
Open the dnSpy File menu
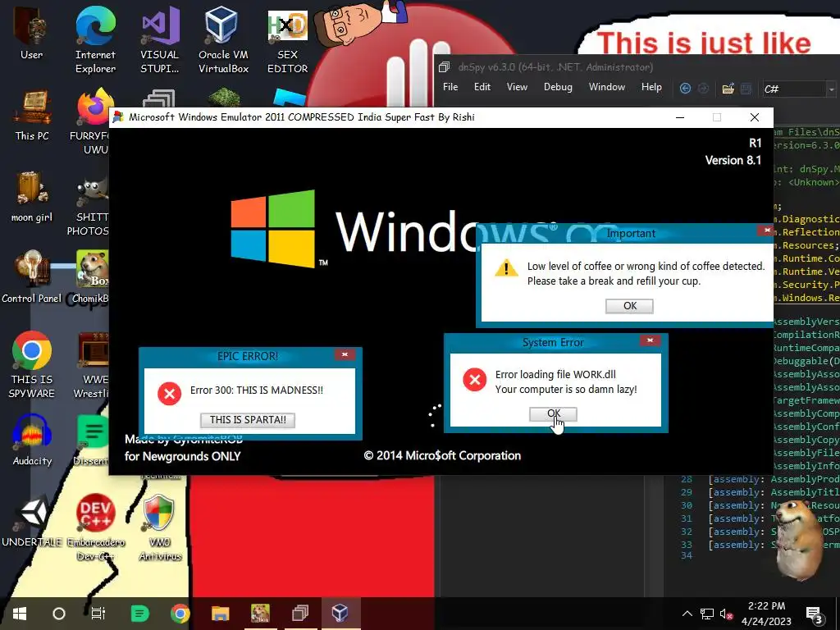(x=450, y=87)
